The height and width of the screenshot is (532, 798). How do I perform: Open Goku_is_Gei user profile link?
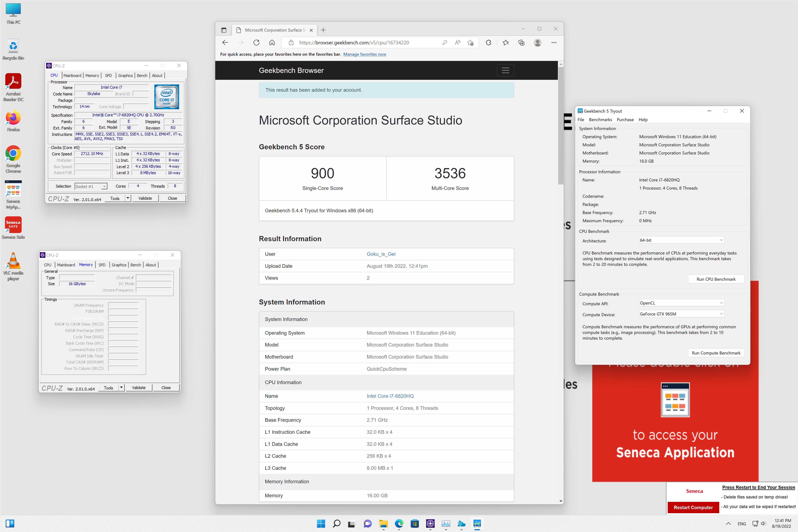[x=381, y=254]
